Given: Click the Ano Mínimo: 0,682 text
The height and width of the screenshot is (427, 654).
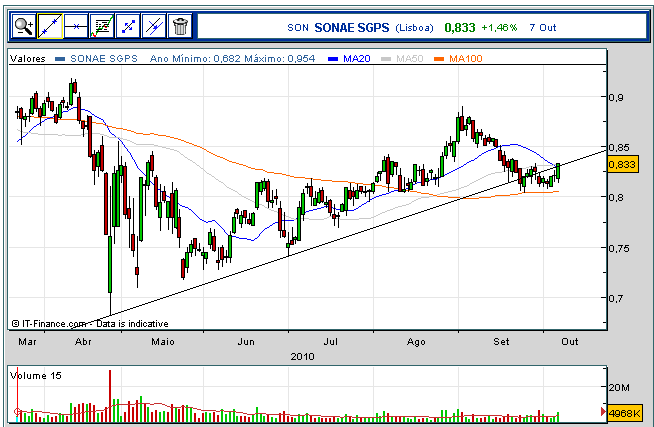Looking at the screenshot, I should [195, 59].
